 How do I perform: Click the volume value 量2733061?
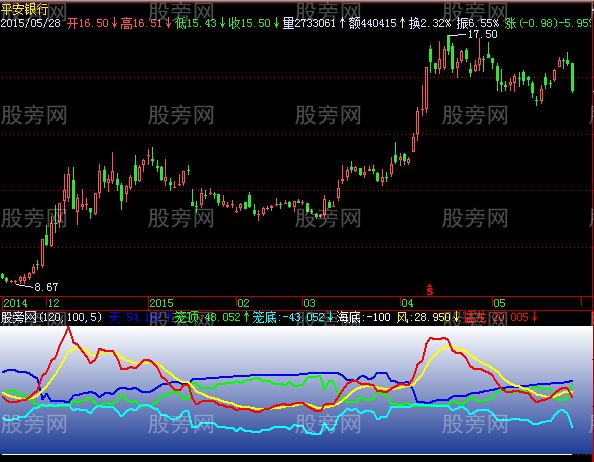pos(310,23)
